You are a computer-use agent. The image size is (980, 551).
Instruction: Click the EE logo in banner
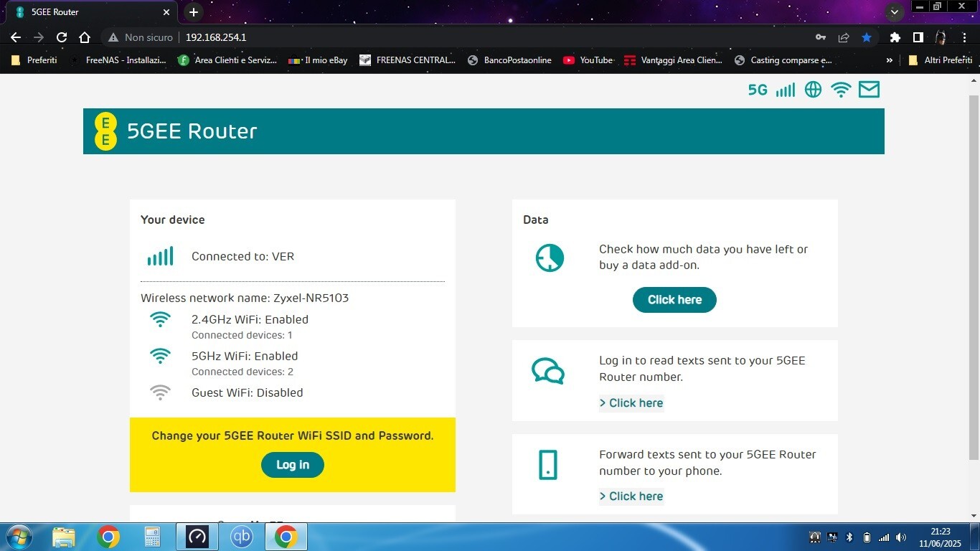click(105, 131)
